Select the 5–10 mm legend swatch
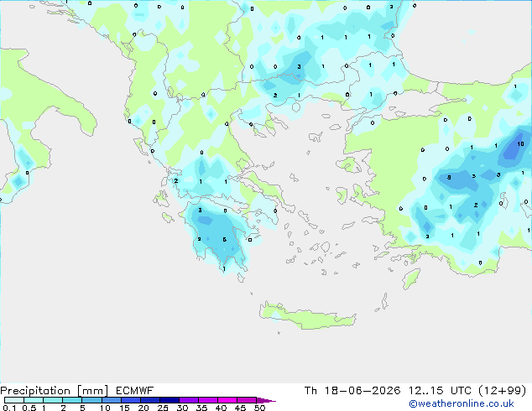 coord(91,400)
